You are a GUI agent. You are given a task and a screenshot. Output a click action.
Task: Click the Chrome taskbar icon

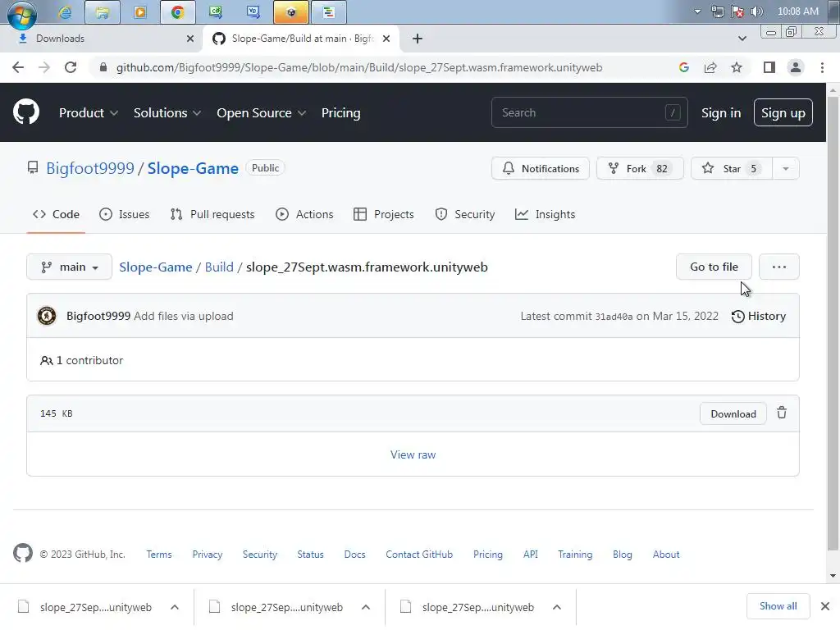coord(177,12)
